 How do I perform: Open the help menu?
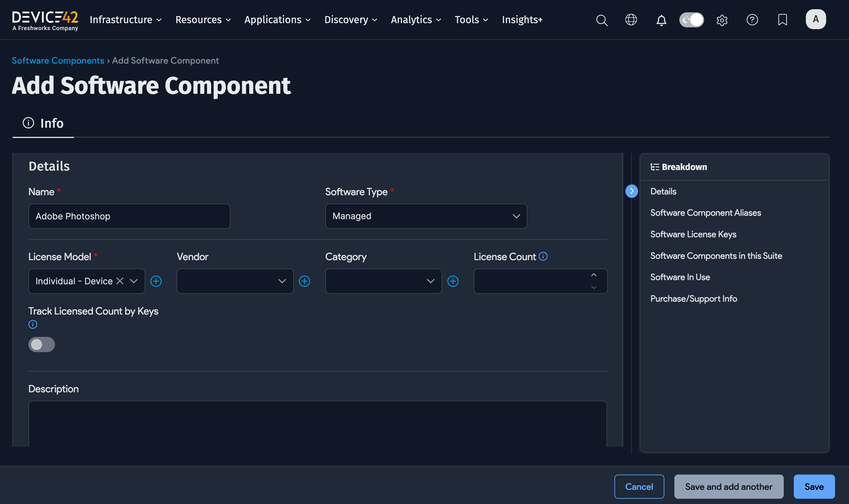click(x=752, y=20)
